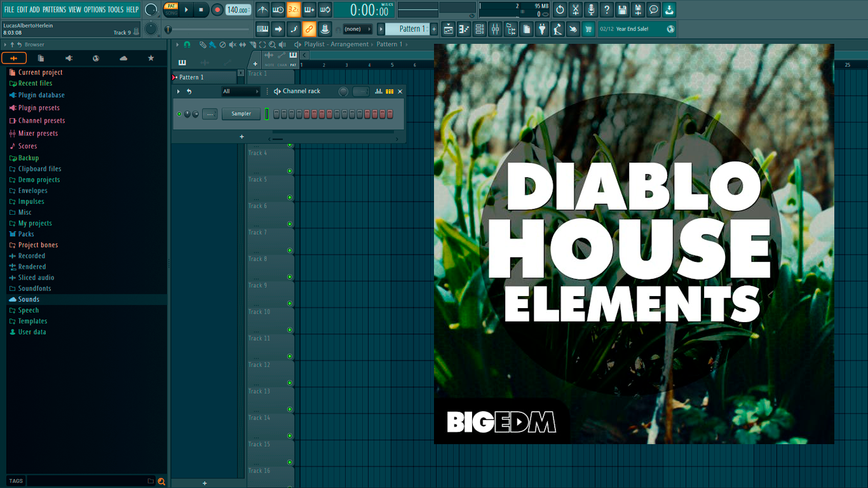Click the master pitch knob
The height and width of the screenshot is (488, 868).
point(151,29)
